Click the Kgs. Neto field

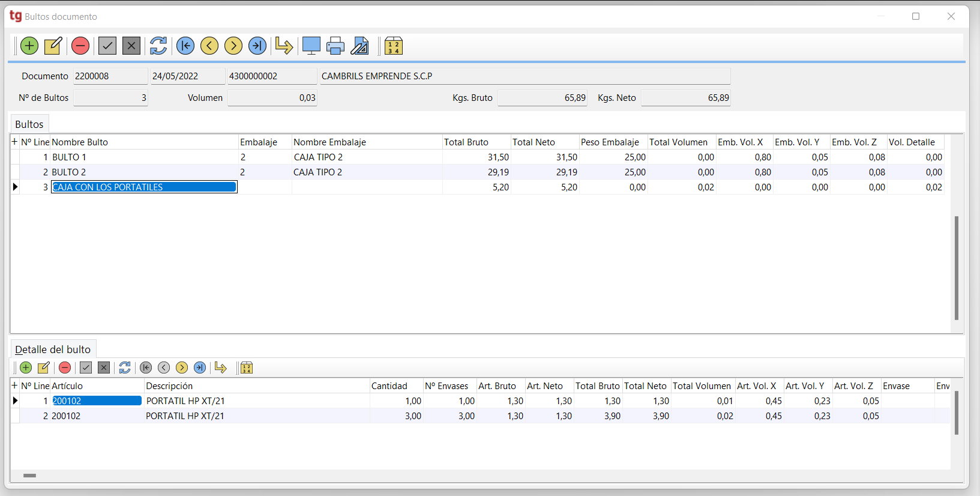(x=686, y=98)
